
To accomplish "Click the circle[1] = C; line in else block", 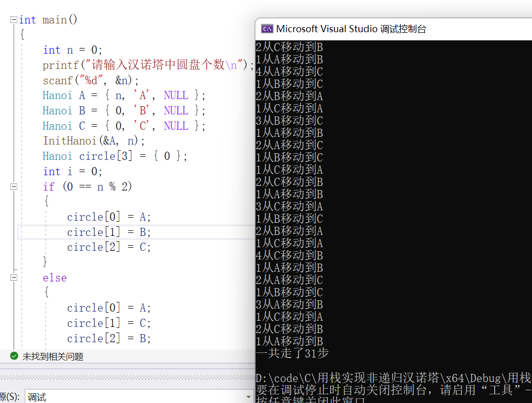I will click(x=109, y=323).
